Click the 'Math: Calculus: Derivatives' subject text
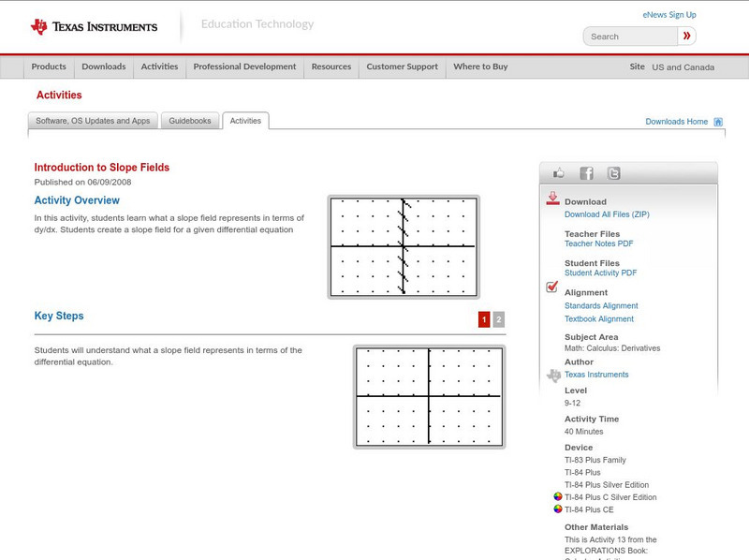Viewport: 749px width, 560px height. [x=612, y=348]
